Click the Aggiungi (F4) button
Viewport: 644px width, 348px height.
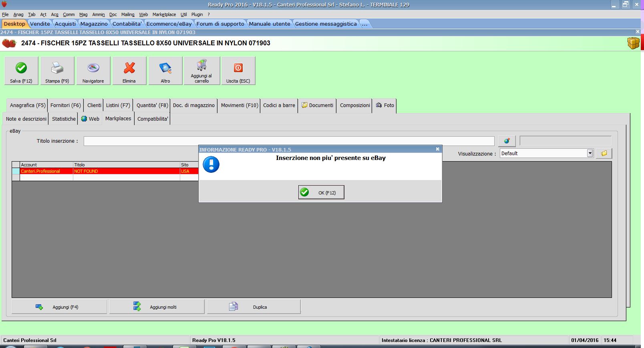(59, 307)
